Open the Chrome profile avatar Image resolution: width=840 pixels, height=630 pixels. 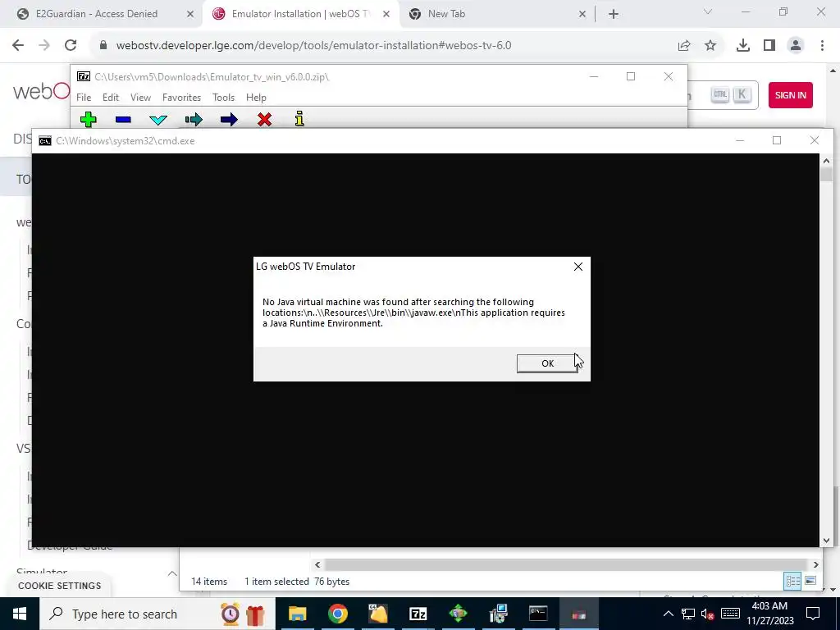coord(796,46)
